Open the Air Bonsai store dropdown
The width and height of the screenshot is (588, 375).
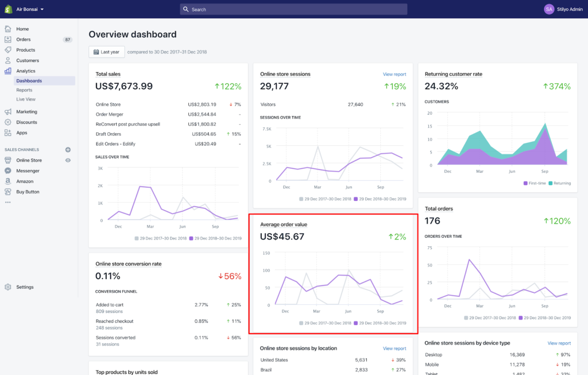30,9
